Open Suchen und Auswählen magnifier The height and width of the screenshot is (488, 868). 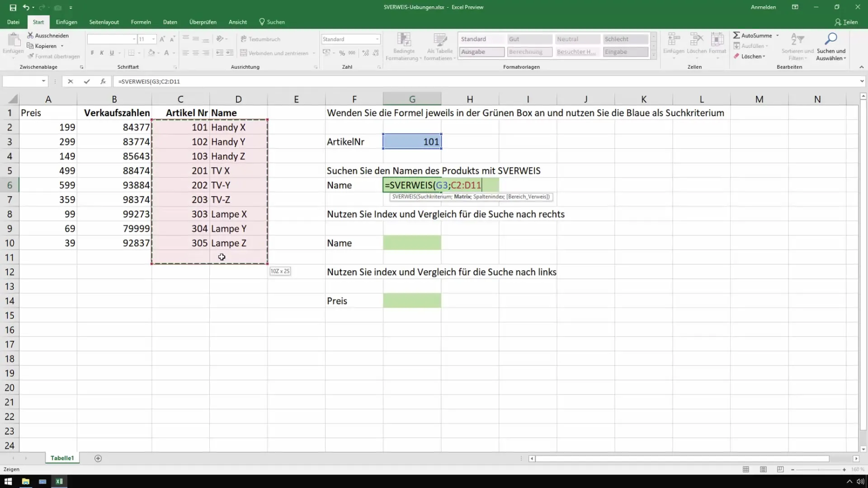pos(831,47)
